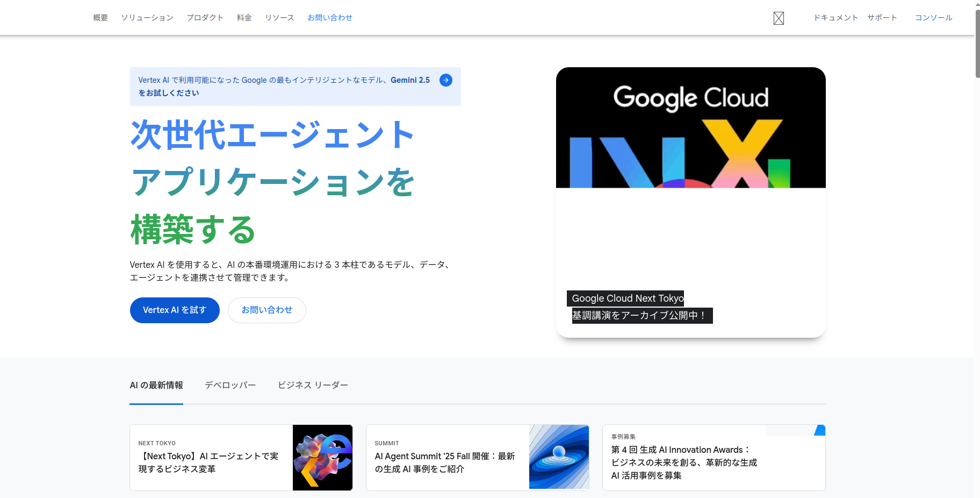Viewport: 980px width, 498px height.
Task: Click the SUMMIT card label
Action: point(387,443)
